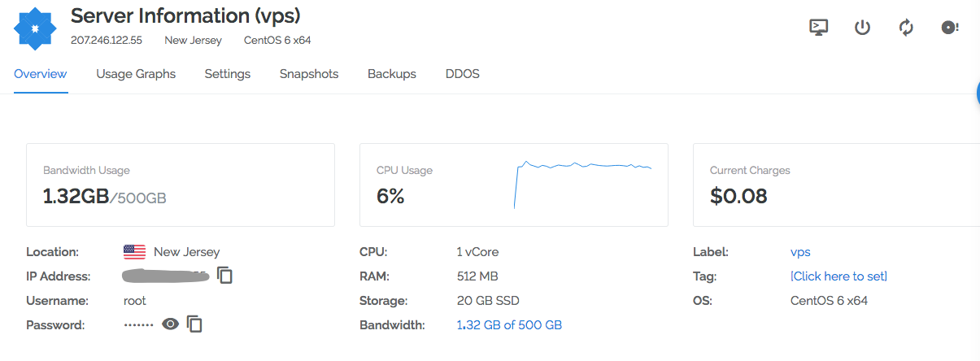
Task: Restart server using the circular arrows icon
Action: (x=906, y=28)
